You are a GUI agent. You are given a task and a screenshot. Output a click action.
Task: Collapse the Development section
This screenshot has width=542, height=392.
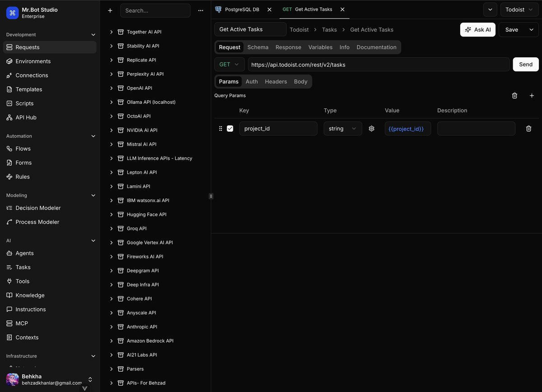coord(93,35)
